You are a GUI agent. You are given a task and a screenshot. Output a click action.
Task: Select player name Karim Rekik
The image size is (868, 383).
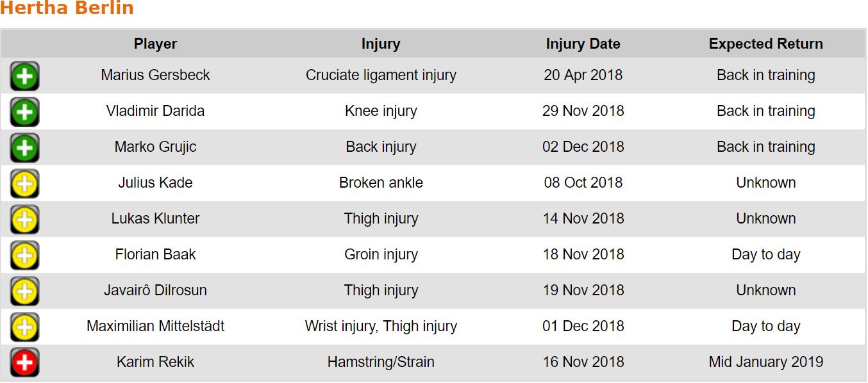155,362
